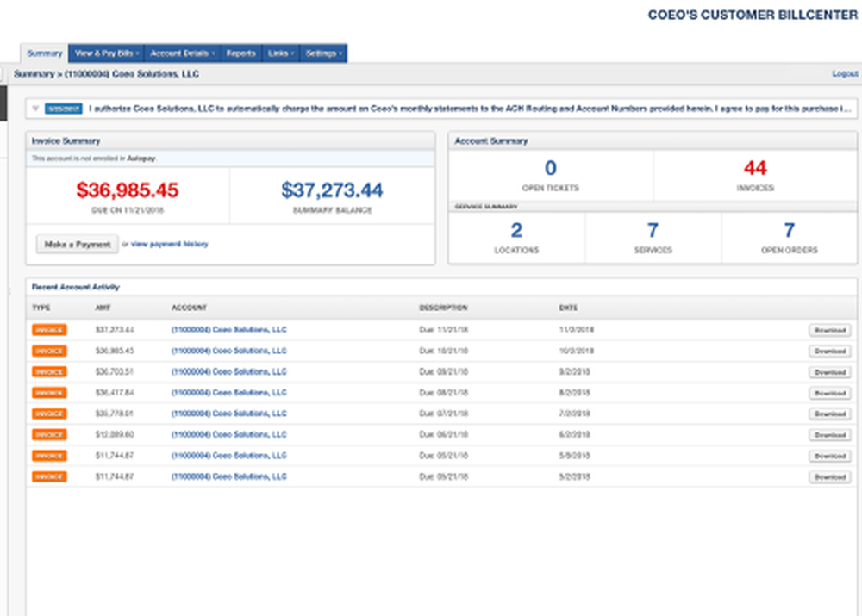Screen dimensions: 862x616
Task: Click the AMT column header
Action: pyautogui.click(x=103, y=308)
